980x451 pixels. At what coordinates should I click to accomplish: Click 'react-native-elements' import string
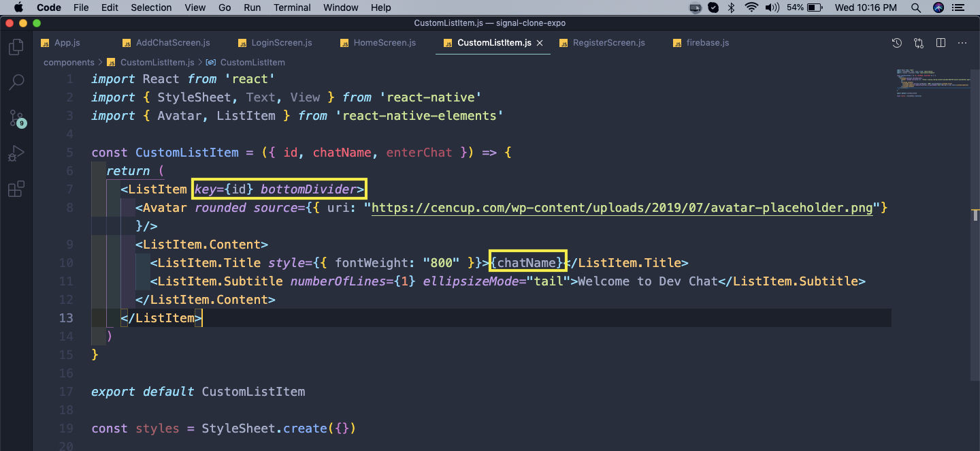[x=419, y=116]
